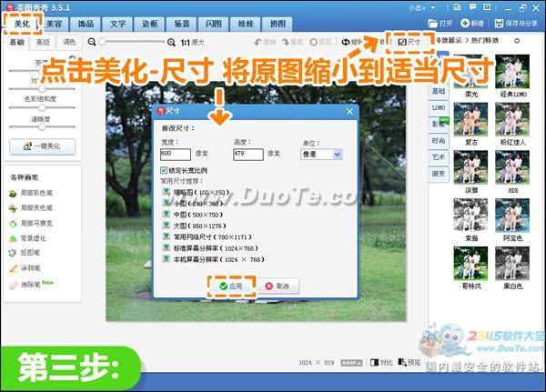
Task: Click the 一键美化 button
Action: pos(43,146)
